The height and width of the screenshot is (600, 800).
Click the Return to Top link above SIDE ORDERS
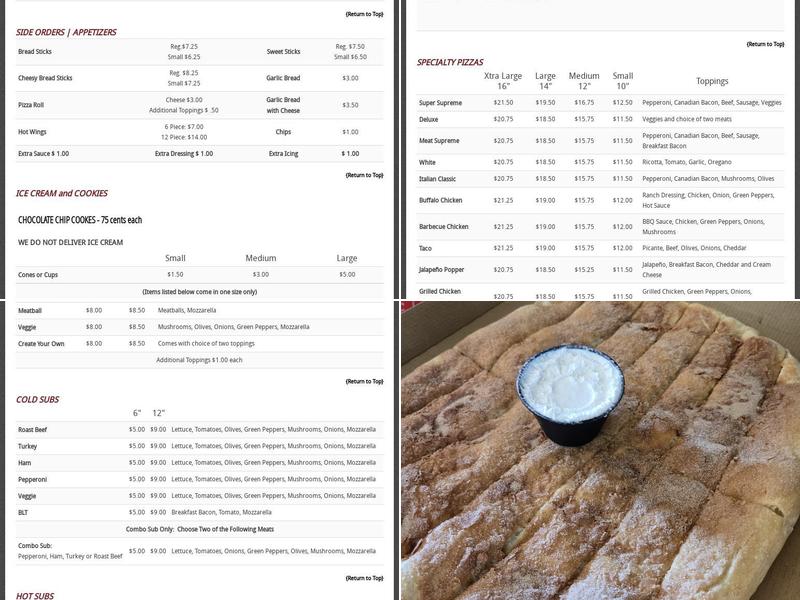coord(365,14)
